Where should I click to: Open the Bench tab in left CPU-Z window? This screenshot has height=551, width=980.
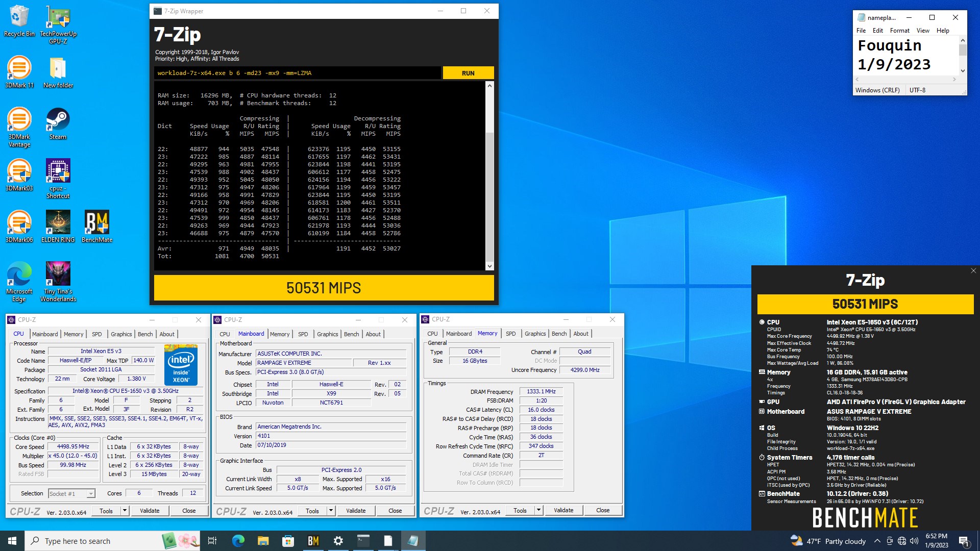tap(145, 334)
